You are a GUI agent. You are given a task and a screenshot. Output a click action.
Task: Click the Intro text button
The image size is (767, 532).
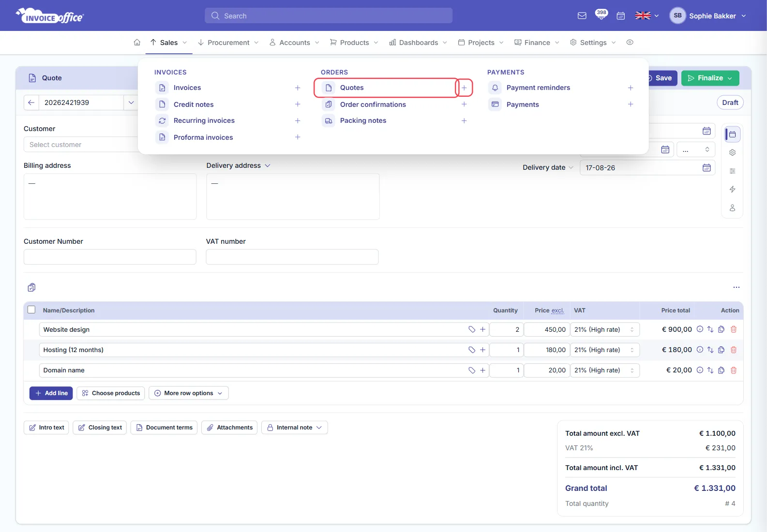pyautogui.click(x=46, y=428)
